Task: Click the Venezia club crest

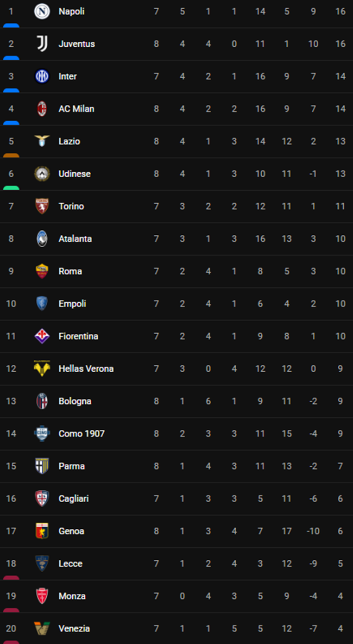Action: pos(42,628)
